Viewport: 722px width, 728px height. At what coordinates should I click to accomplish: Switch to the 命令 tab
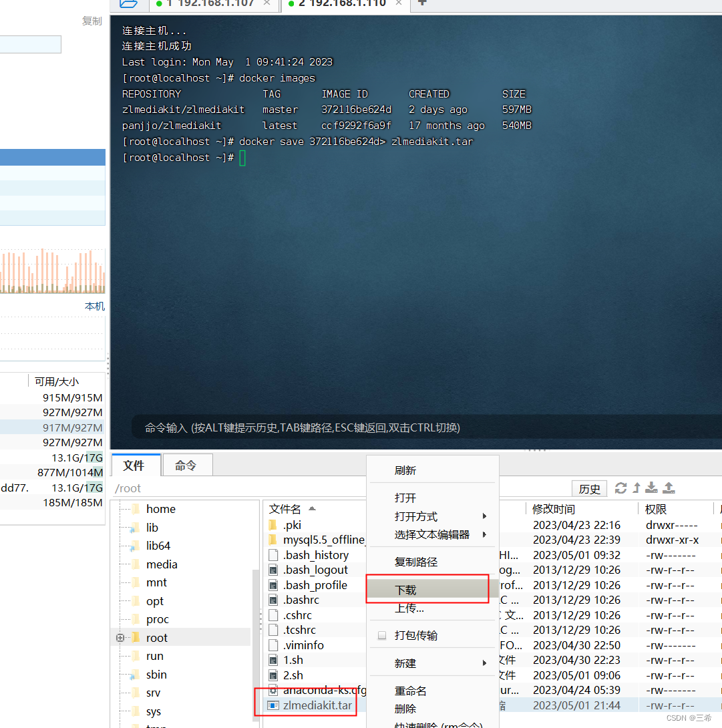(187, 464)
